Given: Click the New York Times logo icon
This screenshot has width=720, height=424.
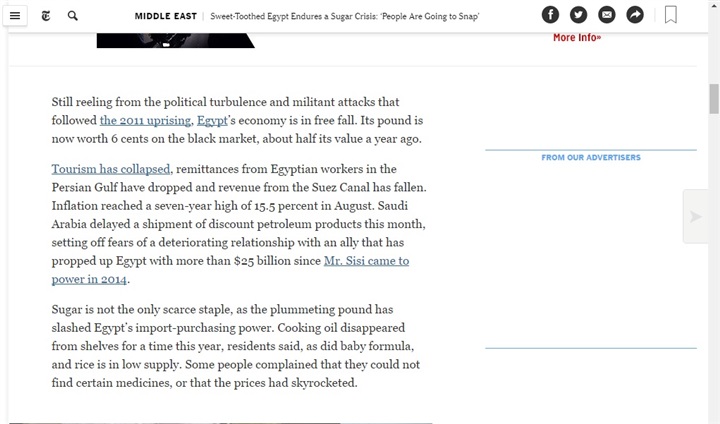Looking at the screenshot, I should pyautogui.click(x=46, y=16).
